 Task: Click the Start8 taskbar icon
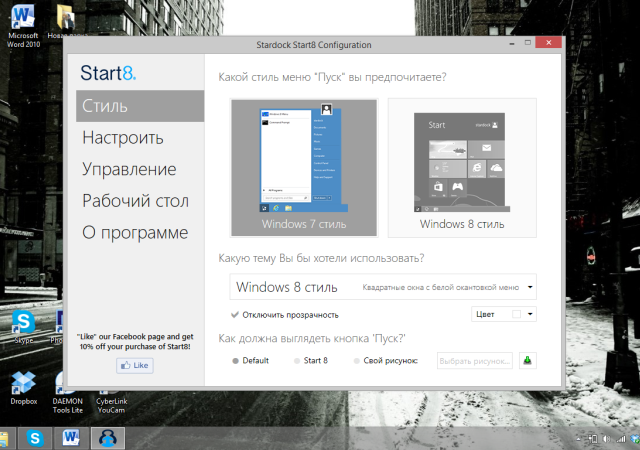pos(108,439)
